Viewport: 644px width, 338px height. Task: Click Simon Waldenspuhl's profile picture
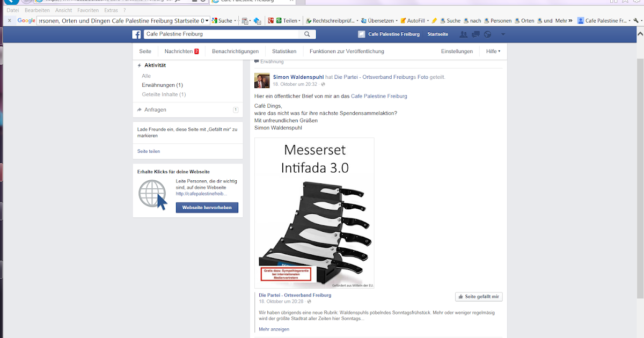pos(262,80)
